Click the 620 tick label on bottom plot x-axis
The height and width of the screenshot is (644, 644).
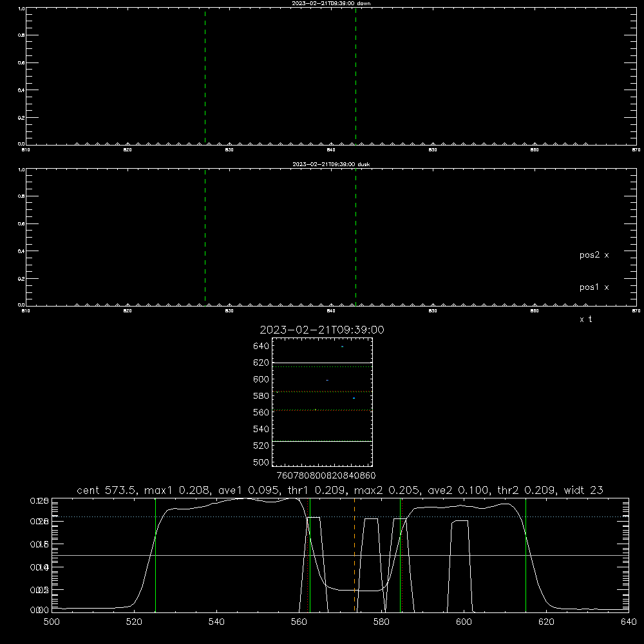[546, 622]
